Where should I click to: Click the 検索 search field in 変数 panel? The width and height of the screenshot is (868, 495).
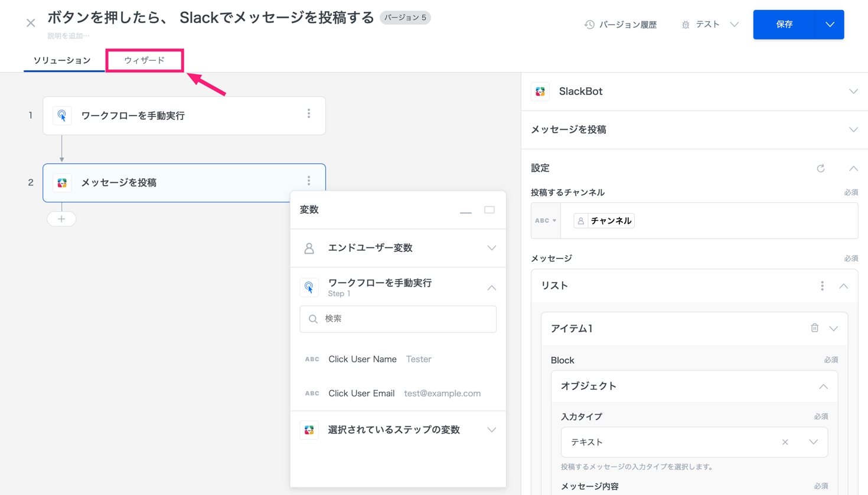tap(398, 319)
